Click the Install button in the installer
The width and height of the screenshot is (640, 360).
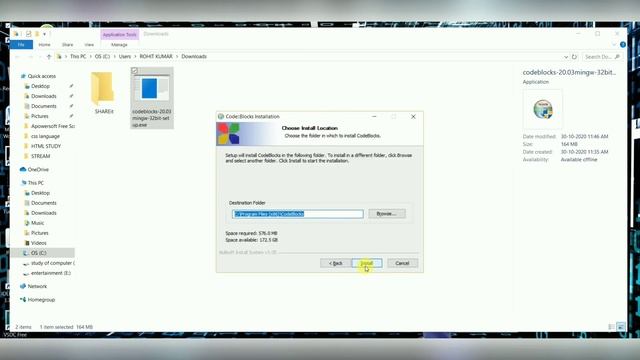[x=367, y=263]
